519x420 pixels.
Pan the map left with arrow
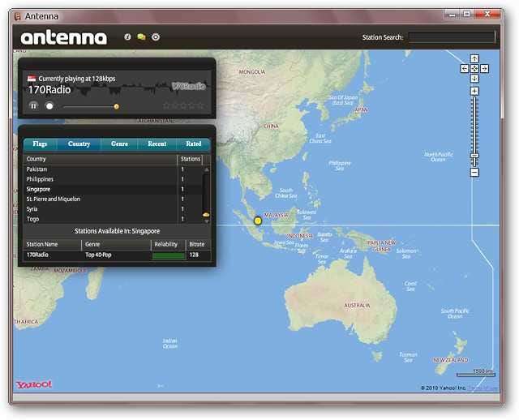(x=465, y=69)
